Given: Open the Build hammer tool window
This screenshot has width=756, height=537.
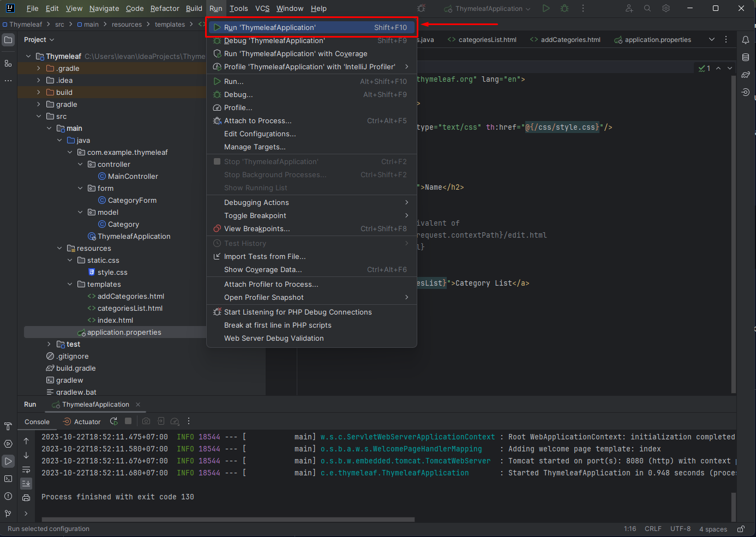Looking at the screenshot, I should coord(8,426).
